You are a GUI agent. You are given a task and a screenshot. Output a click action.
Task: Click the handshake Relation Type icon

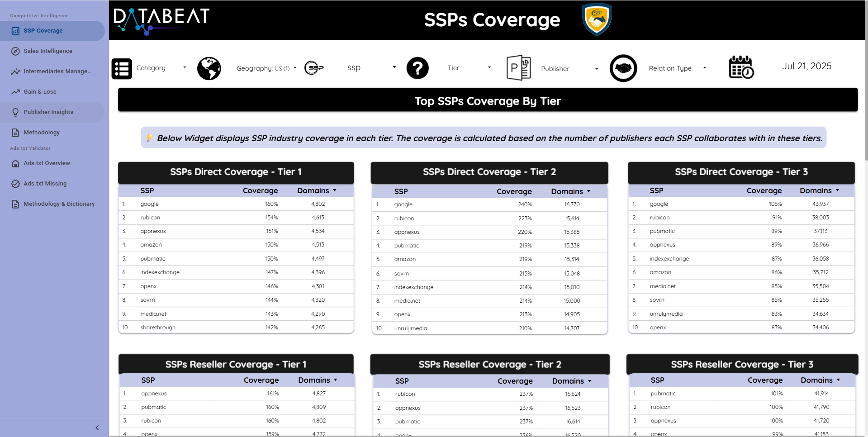(x=623, y=68)
